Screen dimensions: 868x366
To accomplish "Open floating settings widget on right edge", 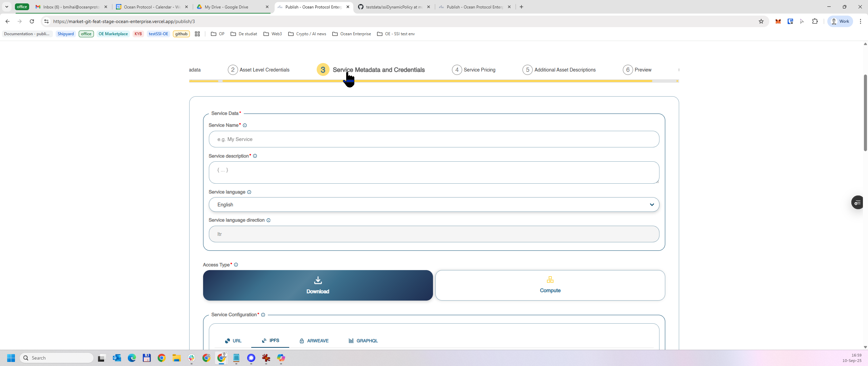I will pyautogui.click(x=858, y=203).
